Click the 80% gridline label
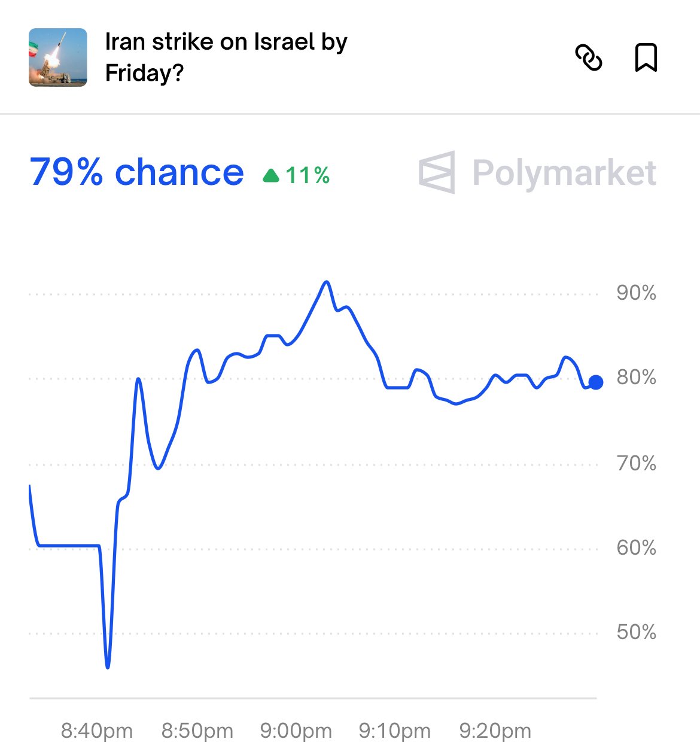The height and width of the screenshot is (748, 700). 637,377
